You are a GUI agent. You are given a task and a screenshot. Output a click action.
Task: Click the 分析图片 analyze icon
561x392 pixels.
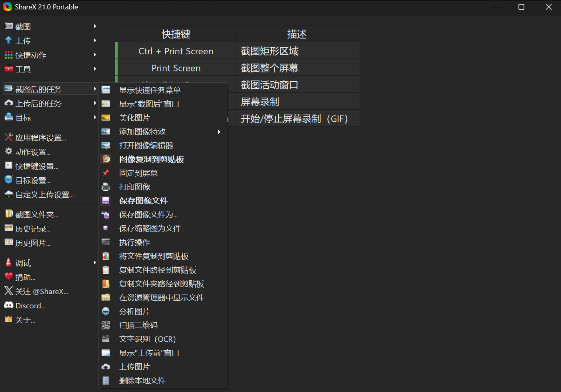pyautogui.click(x=106, y=311)
